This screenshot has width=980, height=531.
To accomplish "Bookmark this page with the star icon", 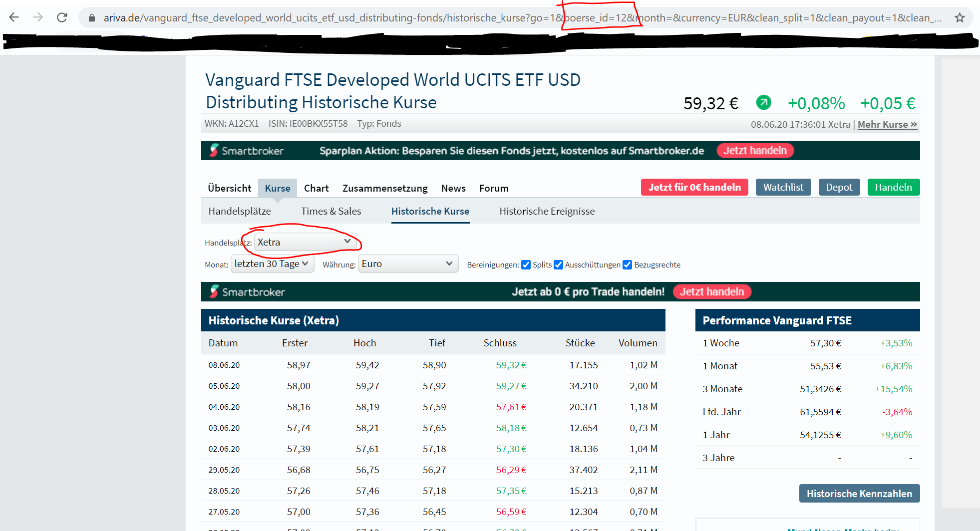I will tap(960, 18).
